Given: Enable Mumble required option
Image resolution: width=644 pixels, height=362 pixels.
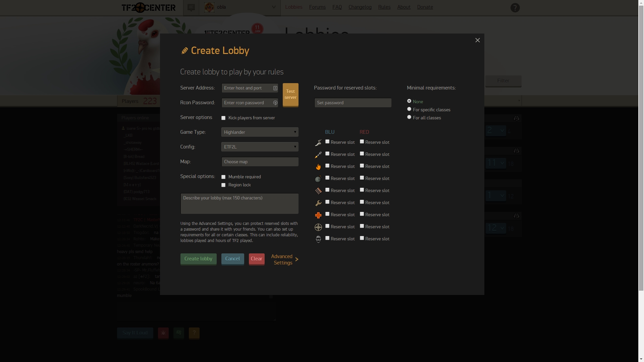Looking at the screenshot, I should coord(223,177).
